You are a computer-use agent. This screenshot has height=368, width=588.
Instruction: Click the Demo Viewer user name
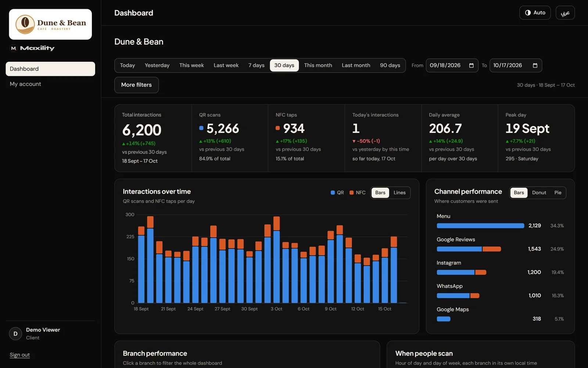pos(43,330)
